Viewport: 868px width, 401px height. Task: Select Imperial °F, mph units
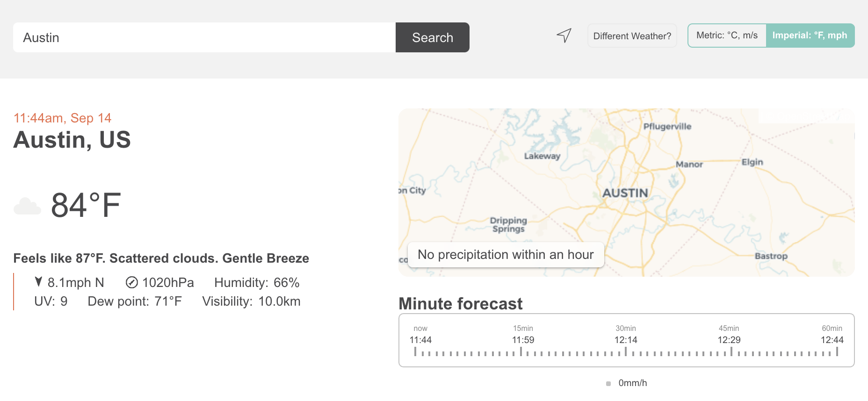[x=810, y=36]
